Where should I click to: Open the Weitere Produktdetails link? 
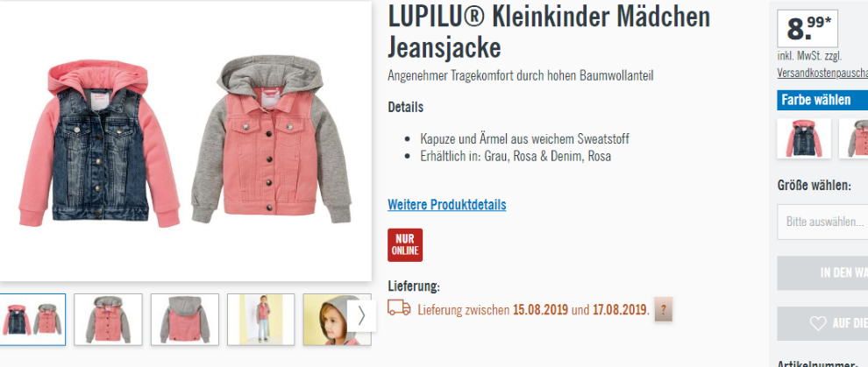click(447, 204)
